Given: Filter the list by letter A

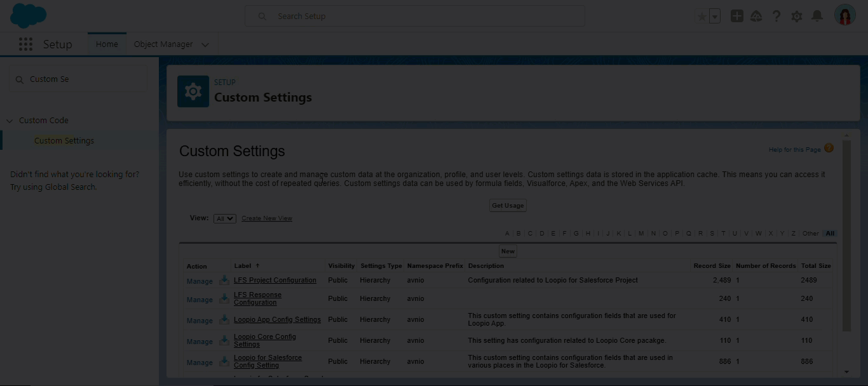Looking at the screenshot, I should (x=507, y=234).
